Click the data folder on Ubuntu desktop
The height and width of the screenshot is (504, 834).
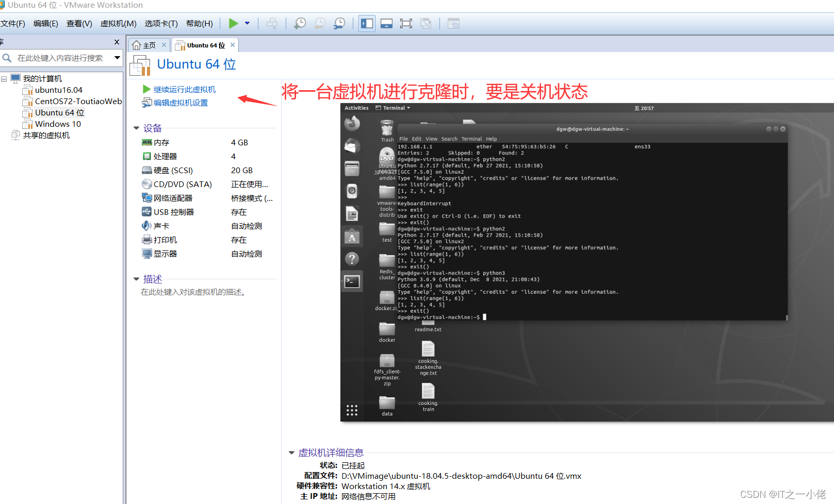387,406
